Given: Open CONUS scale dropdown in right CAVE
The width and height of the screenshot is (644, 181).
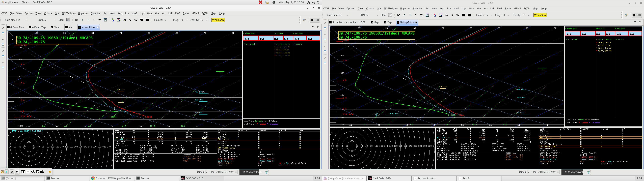Looking at the screenshot, I should tap(377, 15).
